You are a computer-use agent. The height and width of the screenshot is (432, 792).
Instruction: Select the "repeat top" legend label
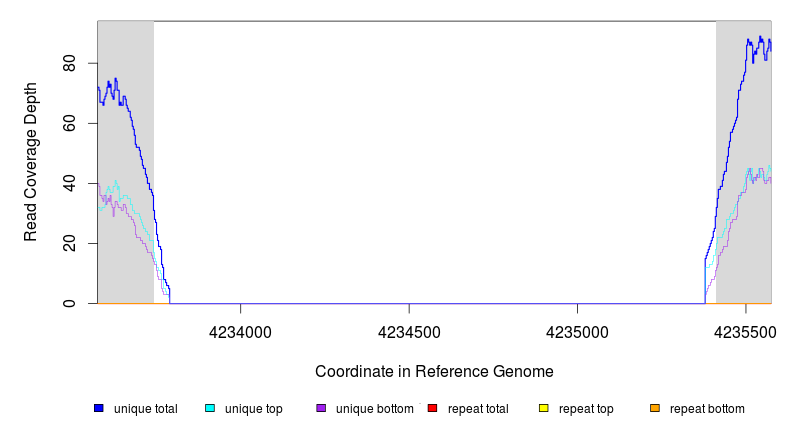(x=586, y=409)
